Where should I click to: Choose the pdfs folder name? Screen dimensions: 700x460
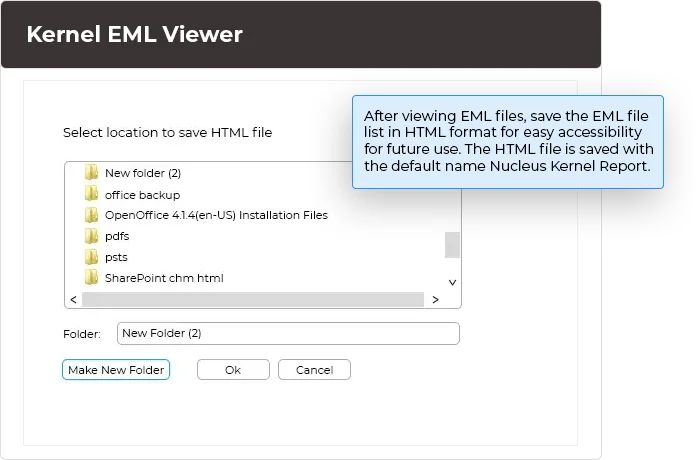click(x=117, y=236)
